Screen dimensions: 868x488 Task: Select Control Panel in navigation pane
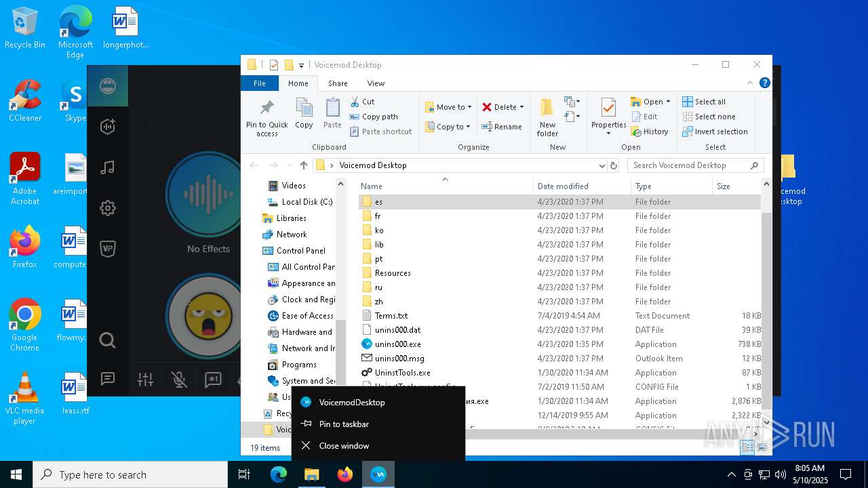pyautogui.click(x=300, y=251)
